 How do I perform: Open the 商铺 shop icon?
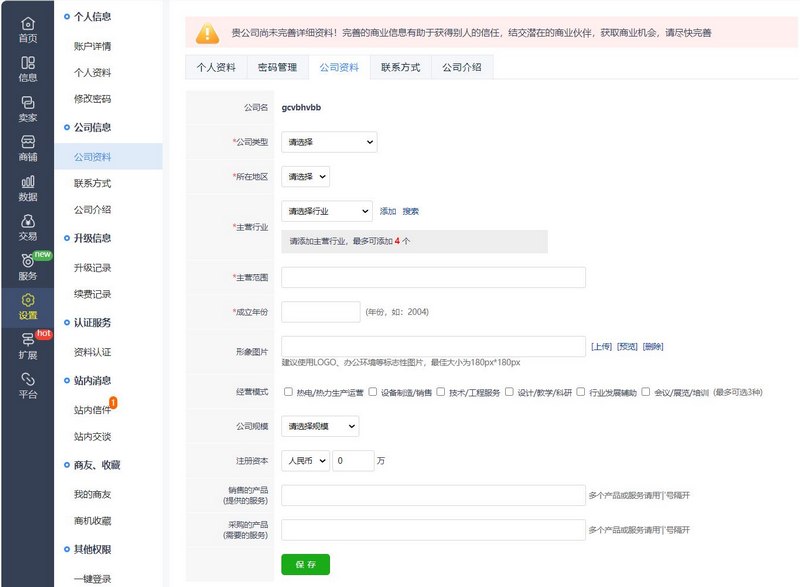click(x=27, y=142)
